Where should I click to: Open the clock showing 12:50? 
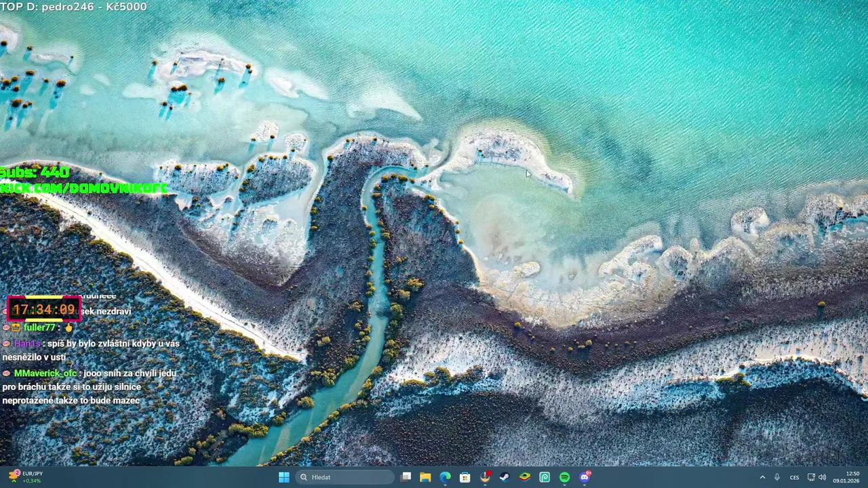coord(846,477)
